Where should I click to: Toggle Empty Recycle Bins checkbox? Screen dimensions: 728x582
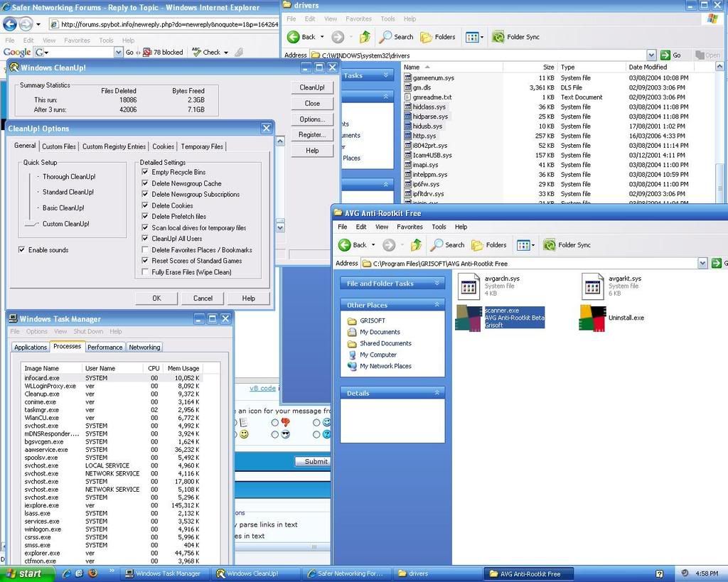[145, 172]
